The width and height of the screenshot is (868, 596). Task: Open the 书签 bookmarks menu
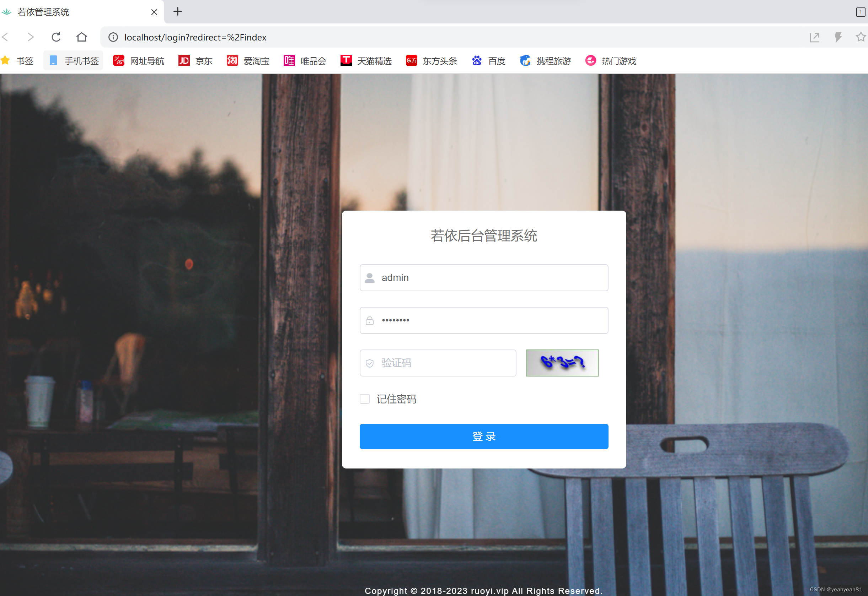coord(18,60)
